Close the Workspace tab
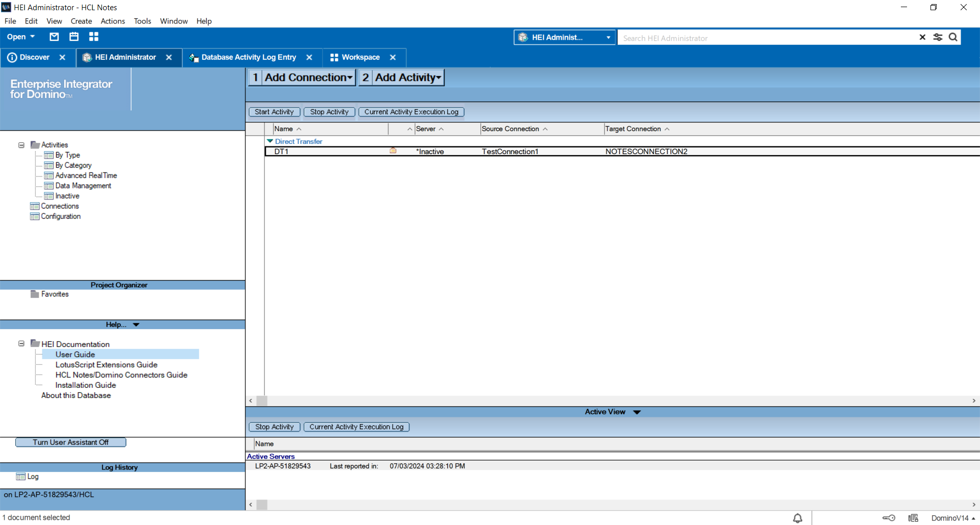The width and height of the screenshot is (980, 525). (393, 57)
